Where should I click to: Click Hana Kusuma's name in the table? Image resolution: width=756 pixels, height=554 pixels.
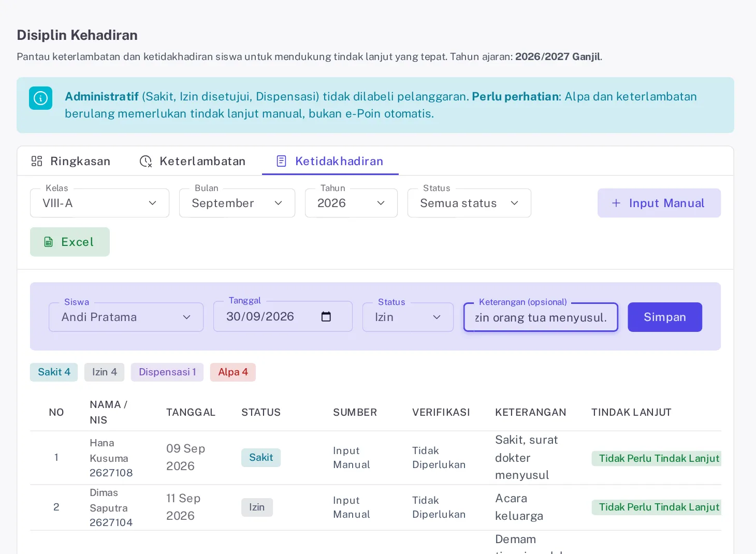coord(109,450)
